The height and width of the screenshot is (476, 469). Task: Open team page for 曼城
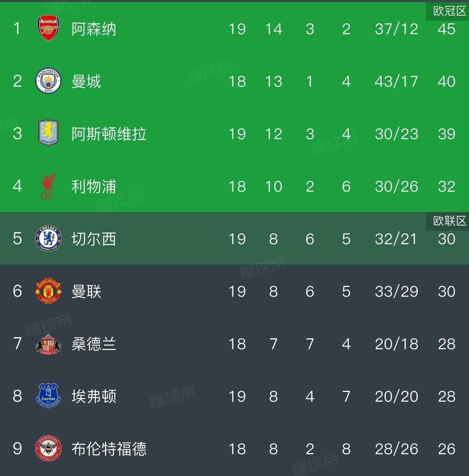click(x=86, y=82)
